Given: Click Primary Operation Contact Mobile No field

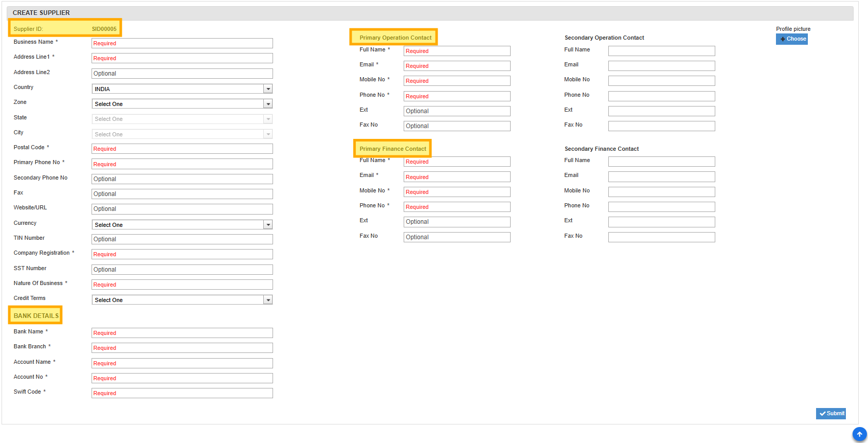Looking at the screenshot, I should click(457, 81).
